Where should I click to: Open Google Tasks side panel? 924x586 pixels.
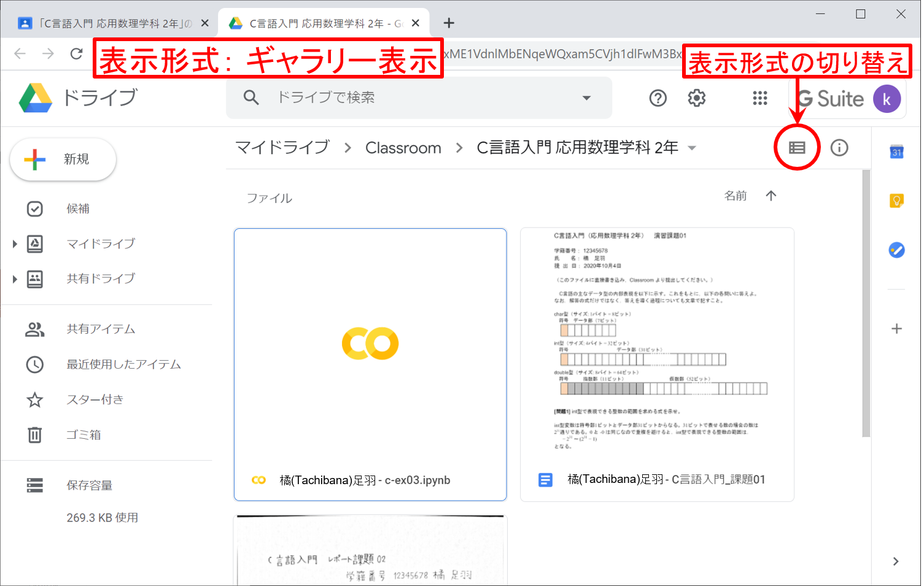point(896,250)
